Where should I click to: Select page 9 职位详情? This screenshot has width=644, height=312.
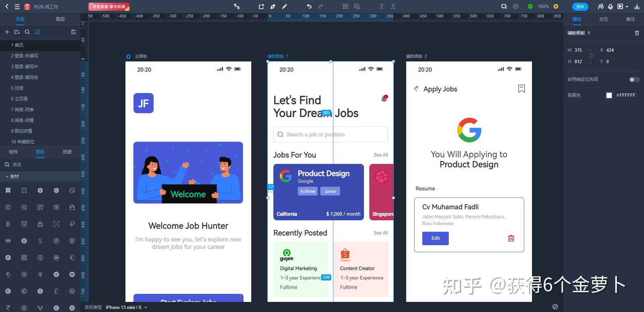click(40, 131)
